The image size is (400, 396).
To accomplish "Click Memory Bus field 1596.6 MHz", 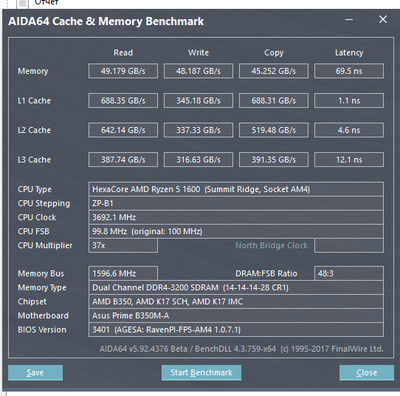I will [123, 273].
